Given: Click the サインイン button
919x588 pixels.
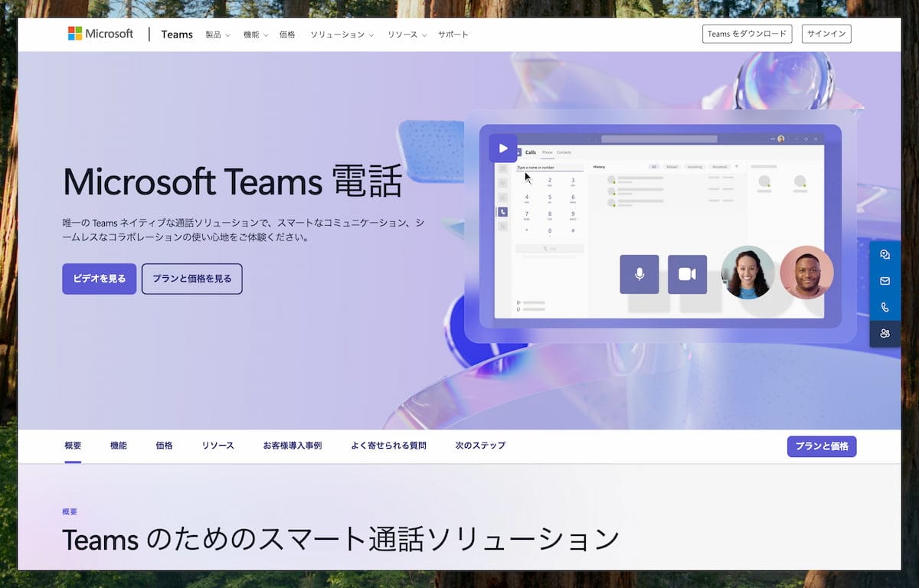Looking at the screenshot, I should pyautogui.click(x=826, y=34).
